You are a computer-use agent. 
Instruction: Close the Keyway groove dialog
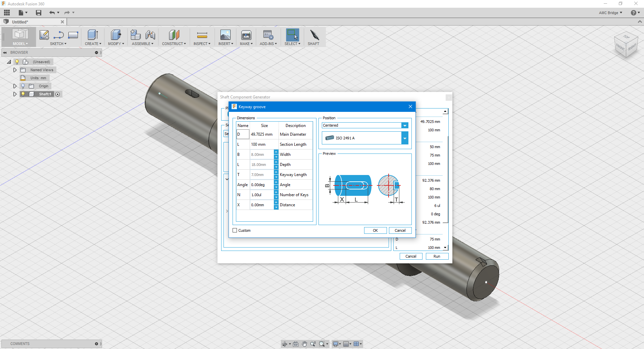(x=410, y=106)
